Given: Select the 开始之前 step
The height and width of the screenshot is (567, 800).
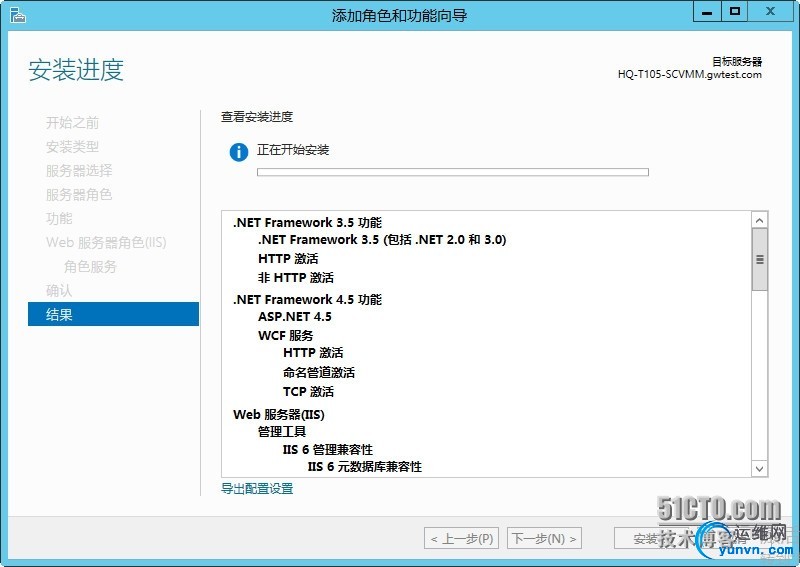Looking at the screenshot, I should tap(72, 122).
